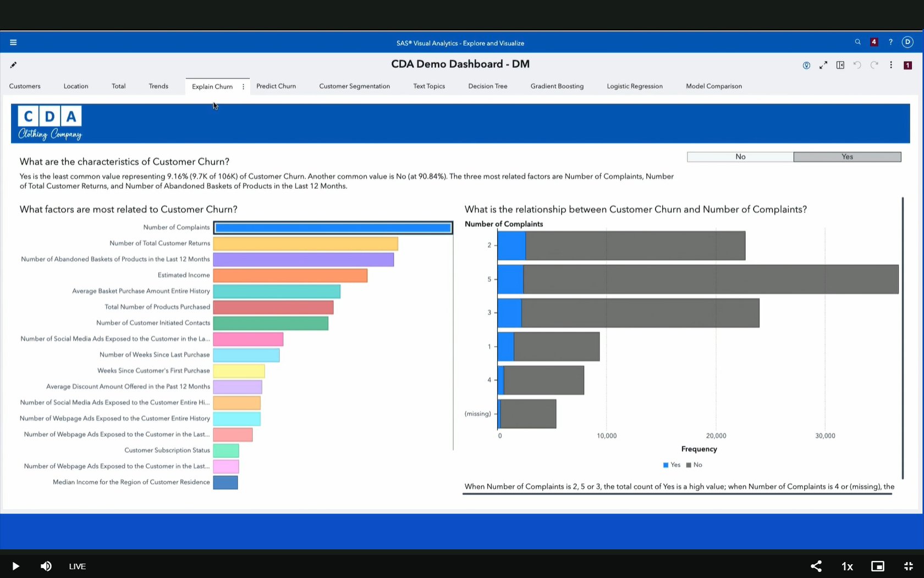
Task: Play the video
Action: 15,566
